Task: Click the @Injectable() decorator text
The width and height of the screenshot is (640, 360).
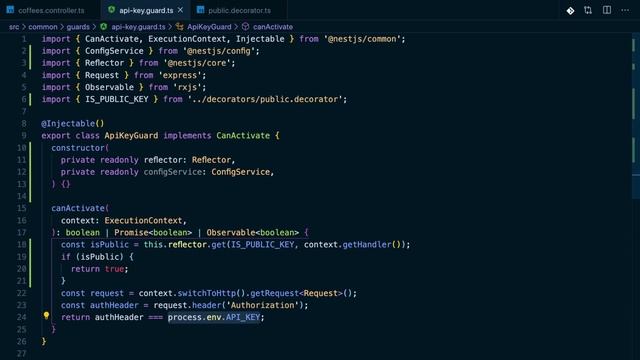Action: pyautogui.click(x=73, y=124)
